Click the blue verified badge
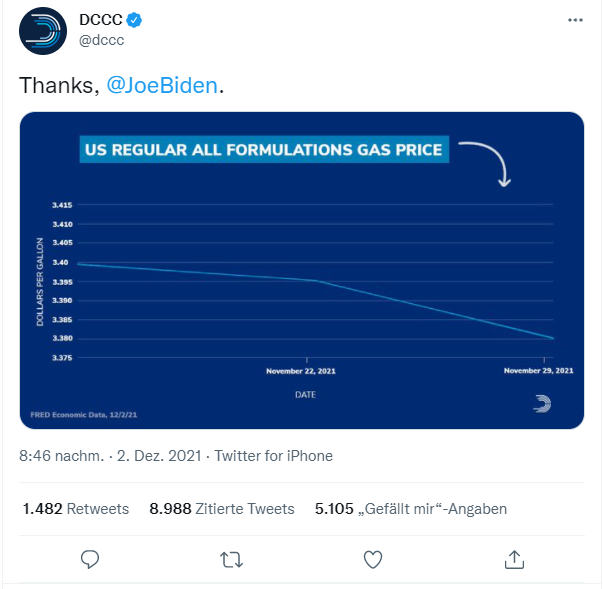The height and width of the screenshot is (589, 603). [x=133, y=20]
